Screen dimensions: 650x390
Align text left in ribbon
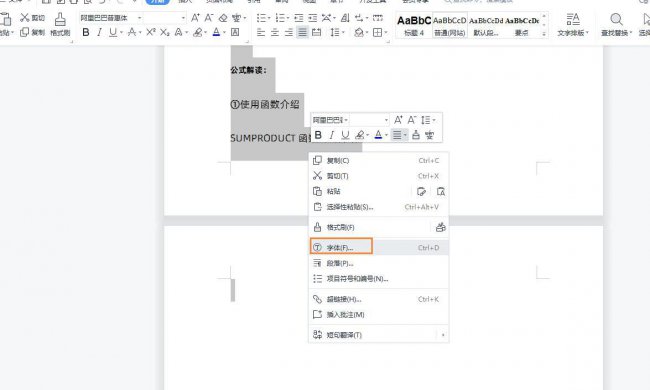coord(261,32)
